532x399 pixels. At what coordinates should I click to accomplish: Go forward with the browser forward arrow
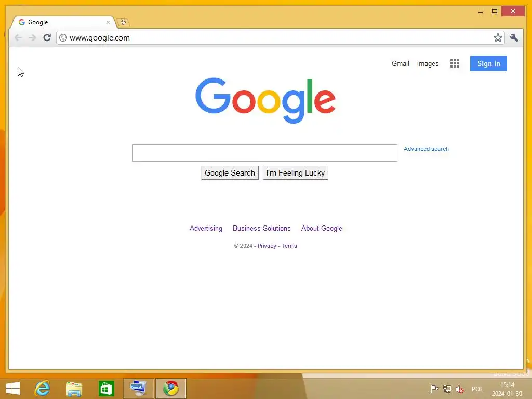click(x=33, y=37)
